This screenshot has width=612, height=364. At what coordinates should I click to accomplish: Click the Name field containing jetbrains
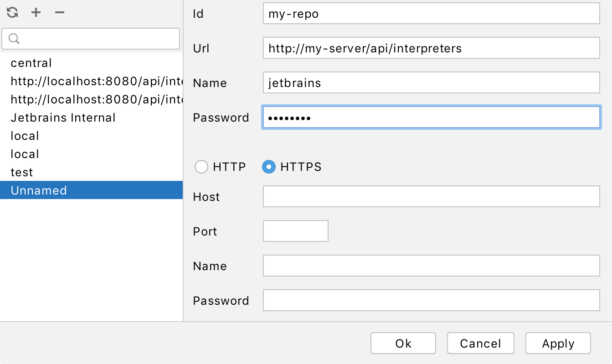pyautogui.click(x=431, y=83)
